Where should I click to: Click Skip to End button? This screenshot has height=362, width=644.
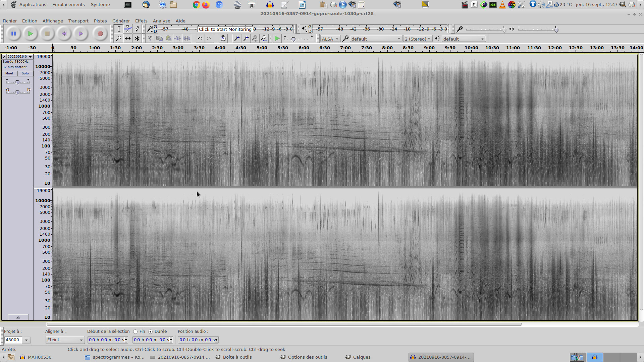[x=80, y=34]
